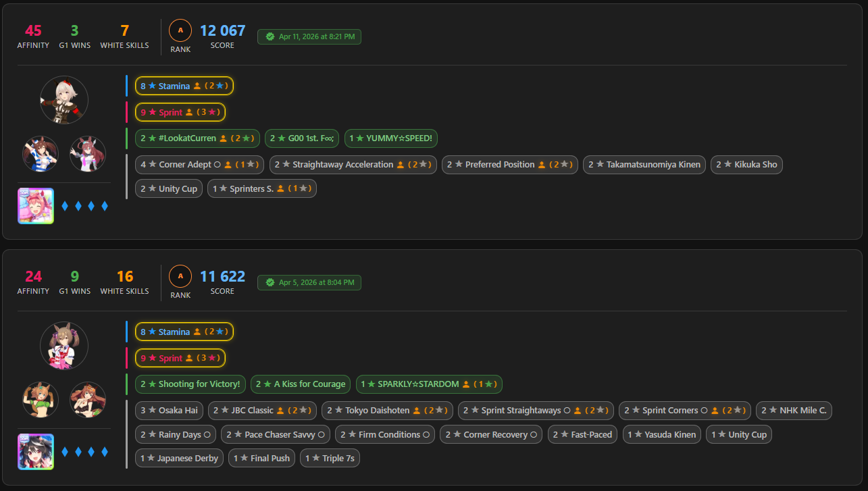The height and width of the screenshot is (491, 868).
Task: Click the score value 11 622
Action: click(222, 276)
